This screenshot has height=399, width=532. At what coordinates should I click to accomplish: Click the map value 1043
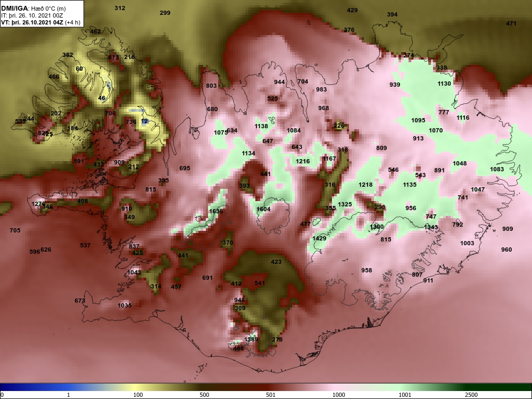tap(134, 272)
